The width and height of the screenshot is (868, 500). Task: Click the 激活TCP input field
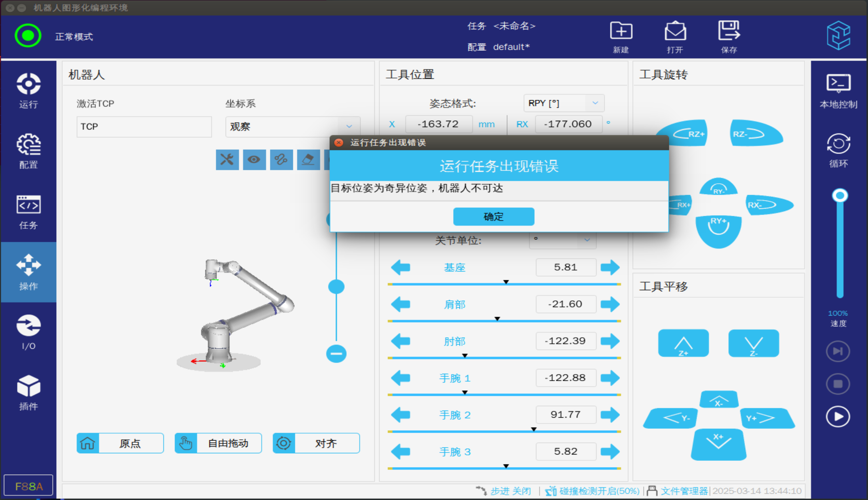pos(144,127)
